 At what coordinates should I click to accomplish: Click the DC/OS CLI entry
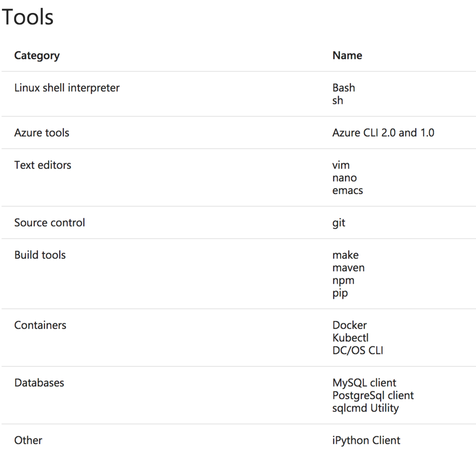point(358,351)
